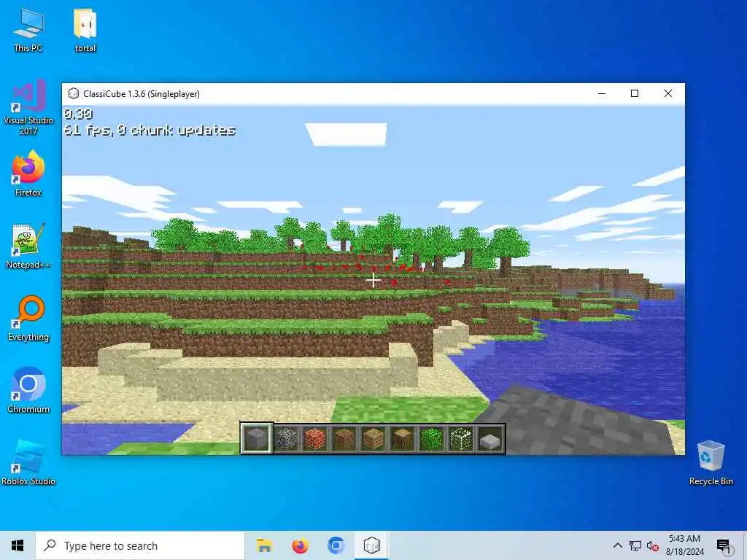Expand the hidden system tray icons
This screenshot has width=747, height=560.
[617, 545]
